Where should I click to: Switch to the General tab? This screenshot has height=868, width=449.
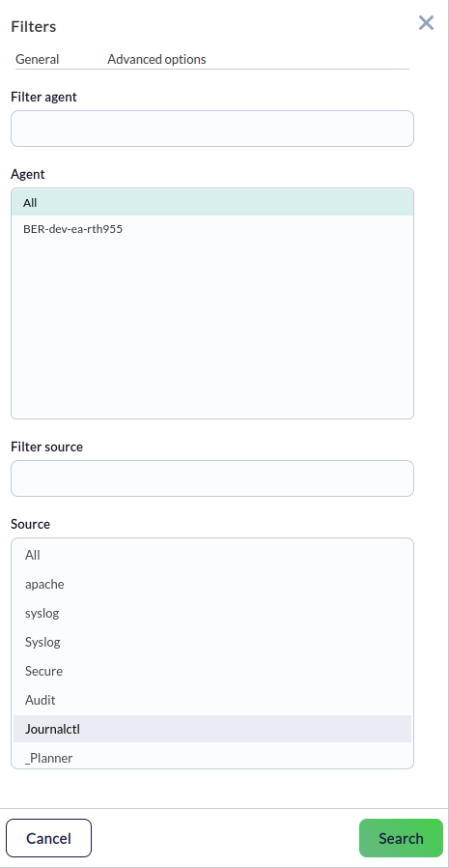(x=37, y=59)
